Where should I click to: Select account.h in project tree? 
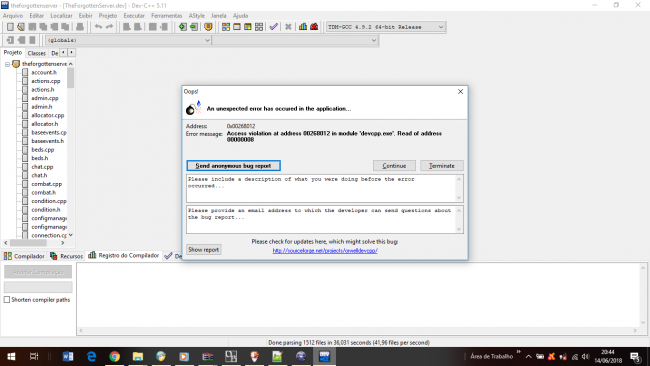pos(44,72)
